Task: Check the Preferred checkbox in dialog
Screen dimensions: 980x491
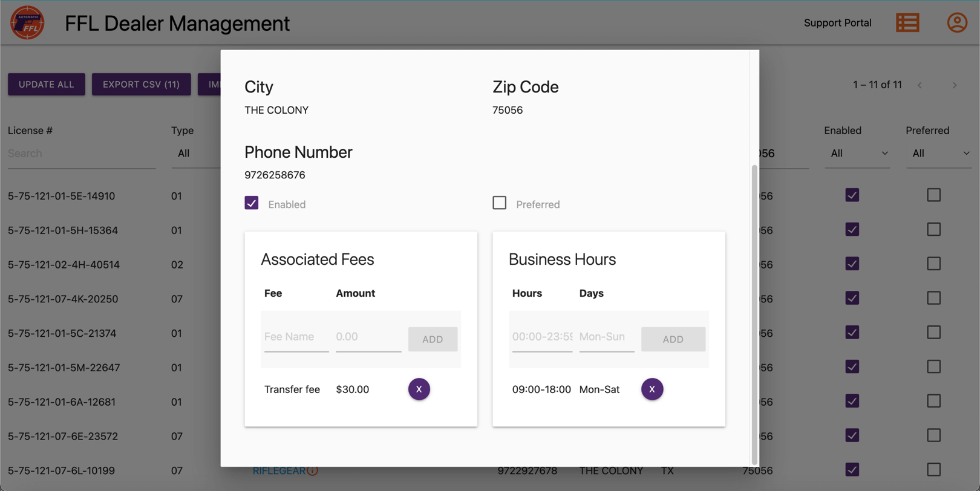Action: tap(499, 203)
